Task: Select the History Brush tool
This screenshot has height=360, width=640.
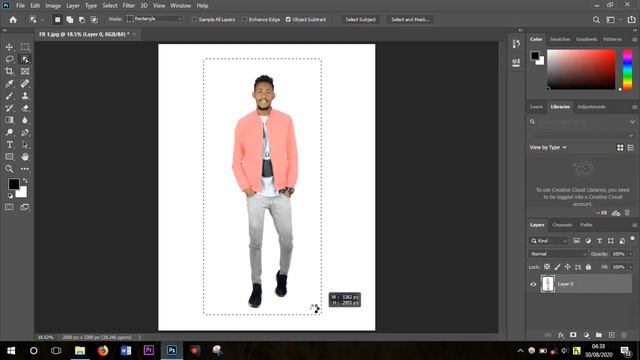Action: 9,108
